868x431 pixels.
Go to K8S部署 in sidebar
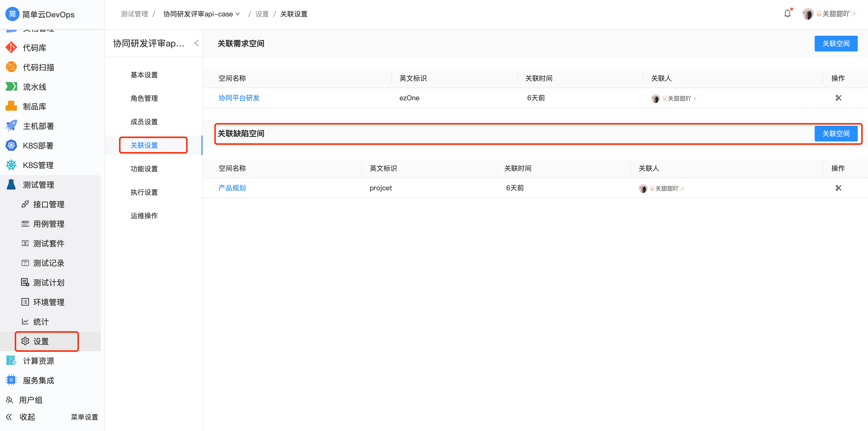tap(38, 146)
